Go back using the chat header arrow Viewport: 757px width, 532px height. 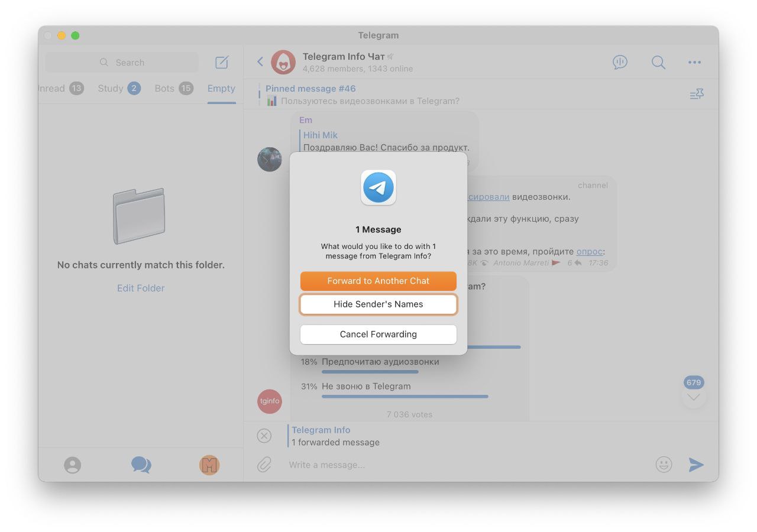coord(260,61)
